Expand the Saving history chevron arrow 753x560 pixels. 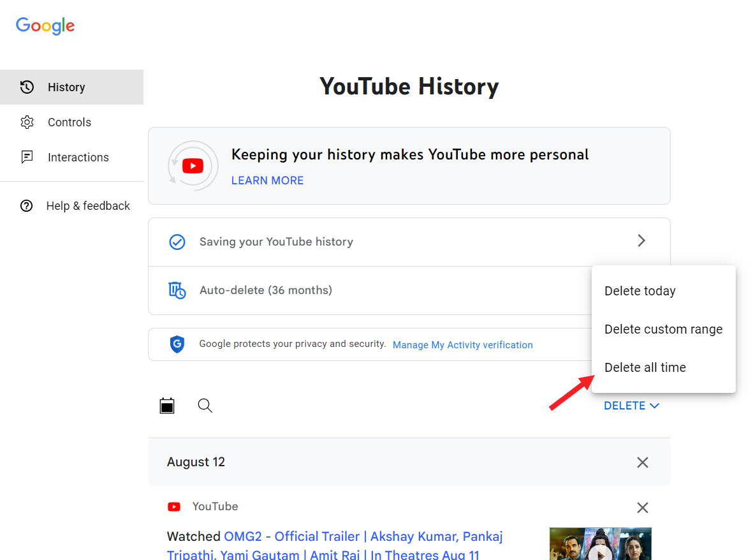[x=641, y=240]
